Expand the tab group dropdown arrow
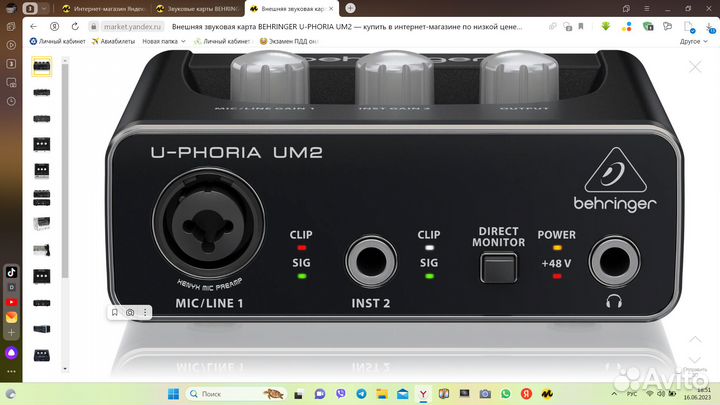The image size is (720, 405). tap(44, 8)
